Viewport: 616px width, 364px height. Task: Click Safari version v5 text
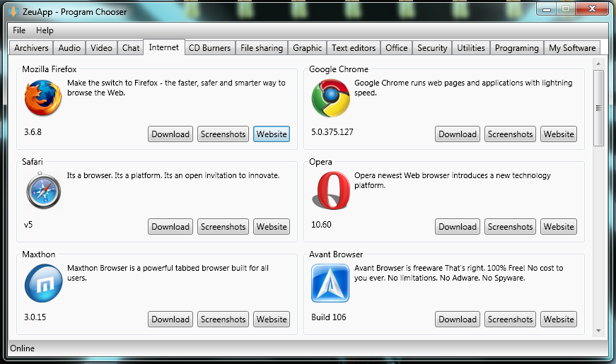click(28, 225)
